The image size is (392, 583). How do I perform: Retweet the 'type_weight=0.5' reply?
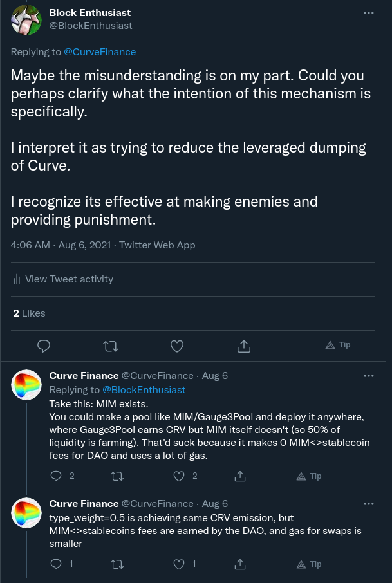(118, 564)
